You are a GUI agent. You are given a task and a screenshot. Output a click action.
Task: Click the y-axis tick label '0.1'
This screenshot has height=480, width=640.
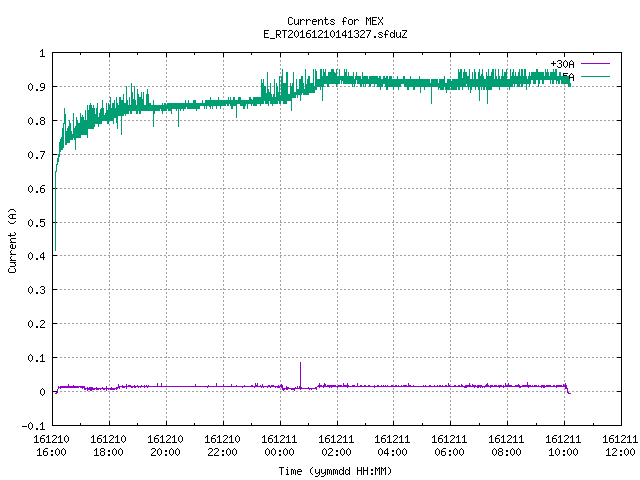click(36, 358)
